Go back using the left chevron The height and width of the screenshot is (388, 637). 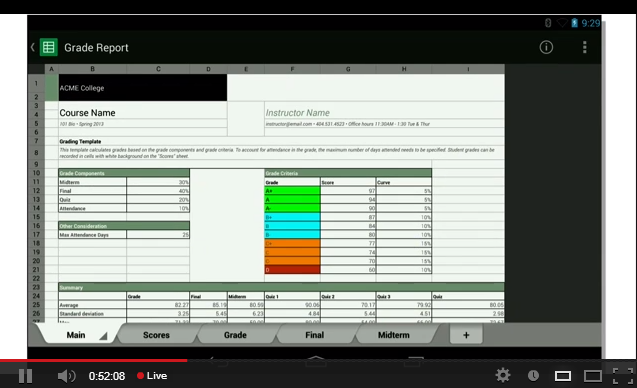coord(32,47)
